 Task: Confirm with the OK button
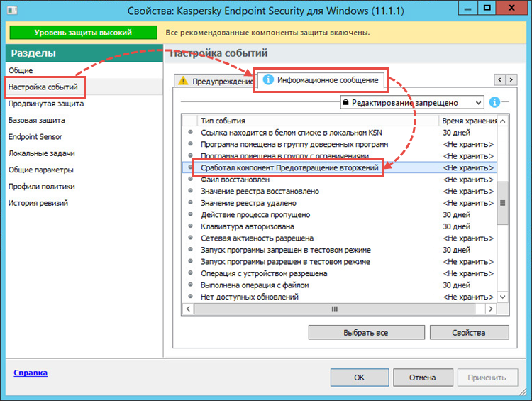(360, 378)
